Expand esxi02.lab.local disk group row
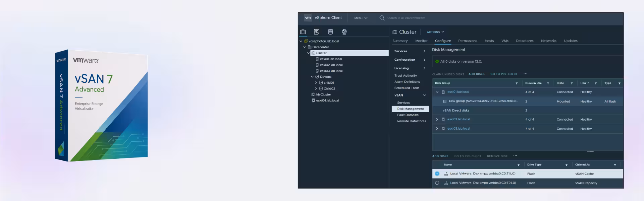The image size is (644, 201). (437, 119)
